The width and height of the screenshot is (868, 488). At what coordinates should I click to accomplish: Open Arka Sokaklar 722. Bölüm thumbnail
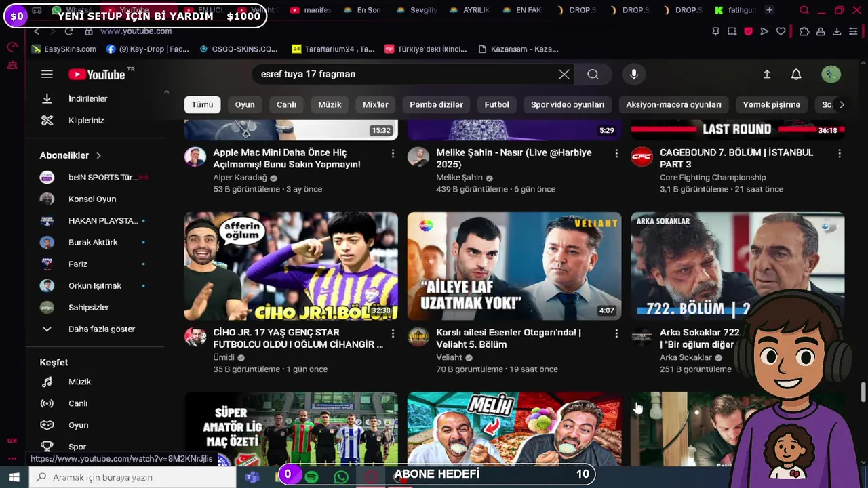tap(737, 266)
